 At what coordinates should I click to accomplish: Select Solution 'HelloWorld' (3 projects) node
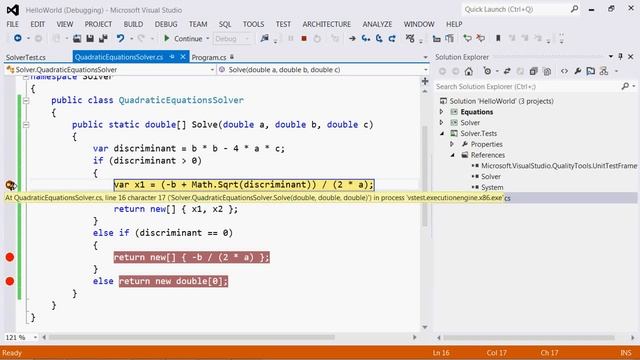point(501,101)
